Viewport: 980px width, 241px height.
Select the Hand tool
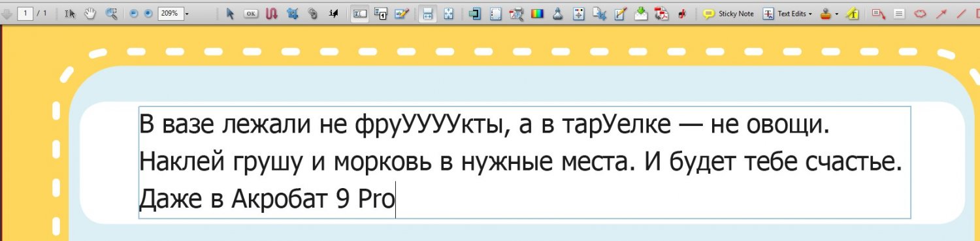coord(91,13)
